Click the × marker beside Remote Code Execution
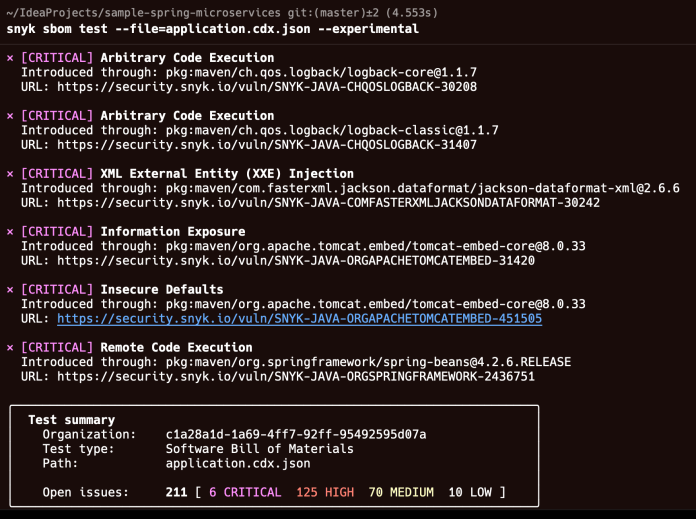This screenshot has height=519, width=696. pos(11,348)
